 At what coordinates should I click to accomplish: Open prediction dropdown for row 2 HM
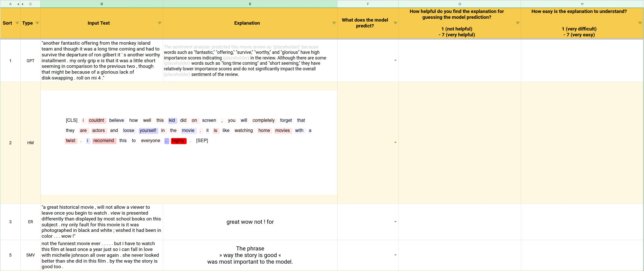(x=395, y=142)
